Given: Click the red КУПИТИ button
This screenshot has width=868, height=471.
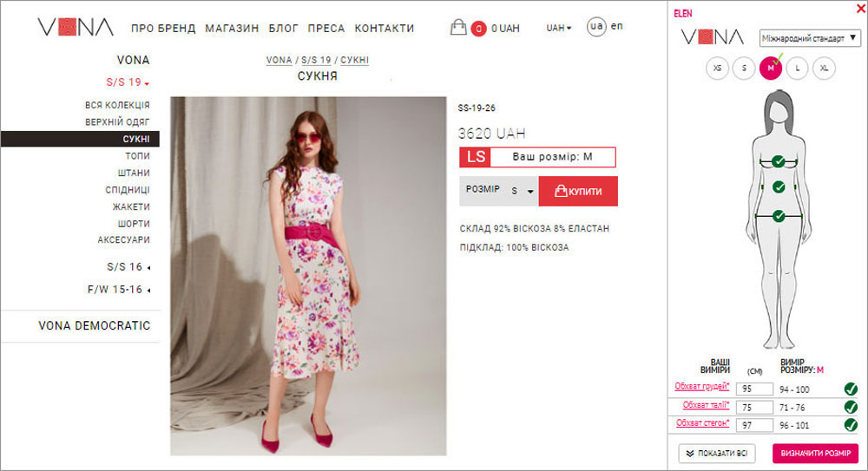Looking at the screenshot, I should pyautogui.click(x=578, y=192).
